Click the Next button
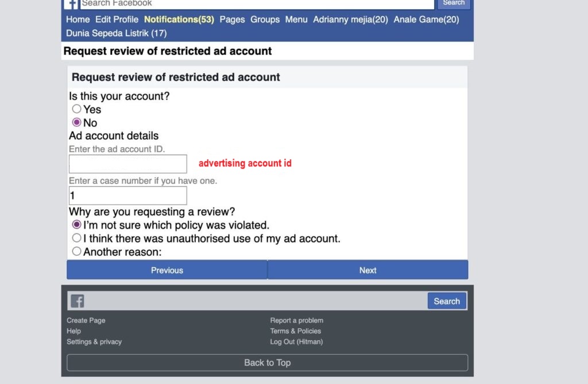Image resolution: width=588 pixels, height=384 pixels. point(368,270)
